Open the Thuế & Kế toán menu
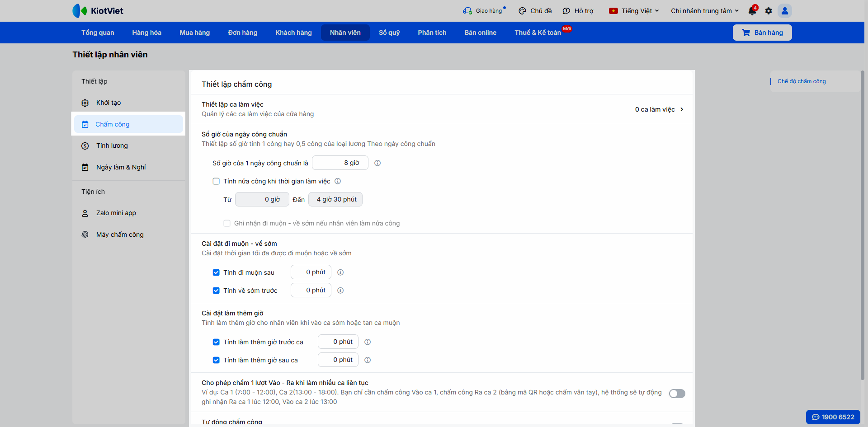Viewport: 868px width, 427px height. tap(538, 33)
